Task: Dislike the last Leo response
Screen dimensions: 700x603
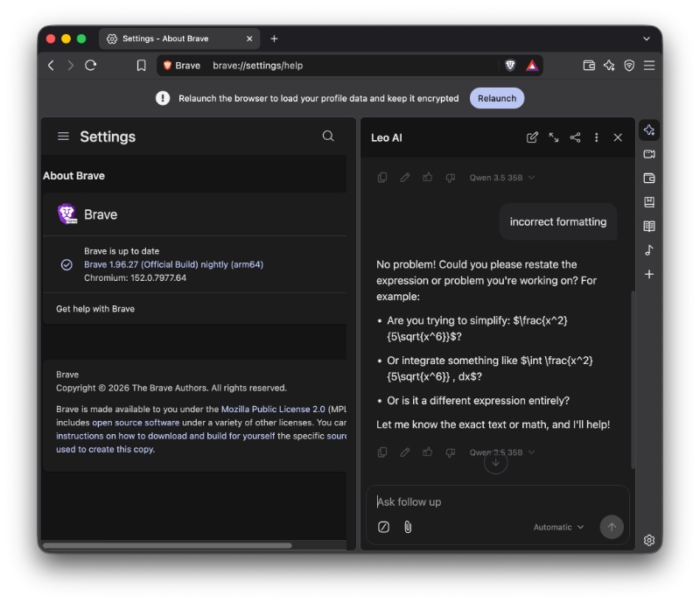Action: 450,453
